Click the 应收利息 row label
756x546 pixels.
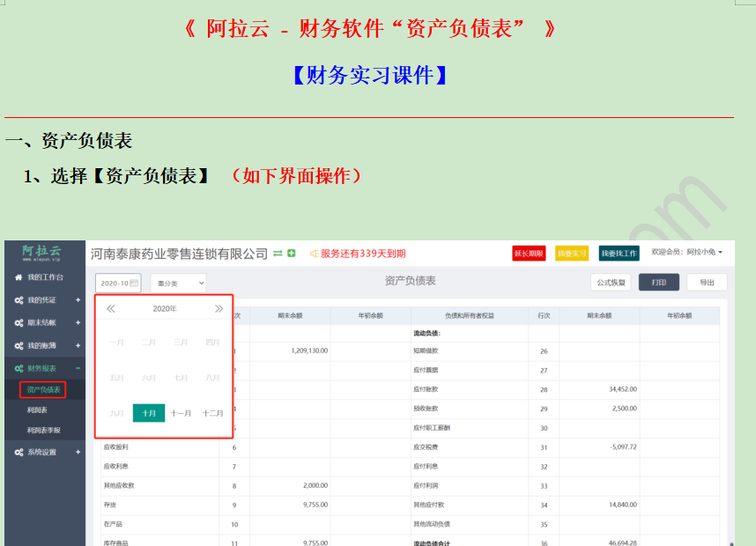coord(115,466)
